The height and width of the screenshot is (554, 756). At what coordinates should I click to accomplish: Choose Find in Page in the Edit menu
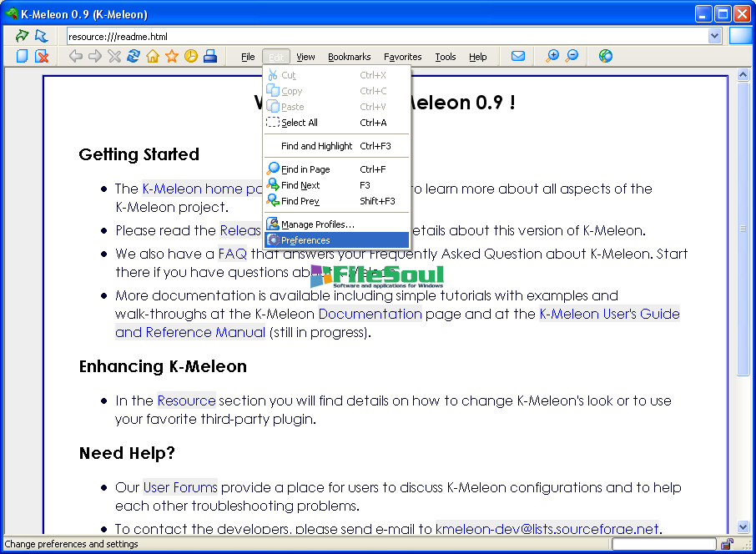pyautogui.click(x=336, y=169)
